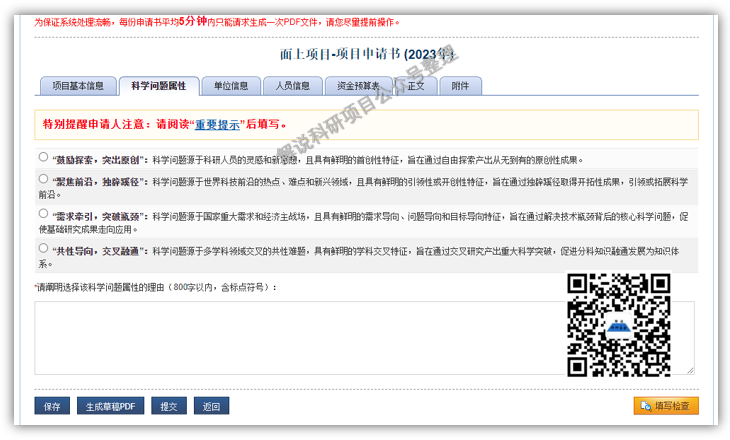Run the 填写检查 check icon button

[x=666, y=406]
